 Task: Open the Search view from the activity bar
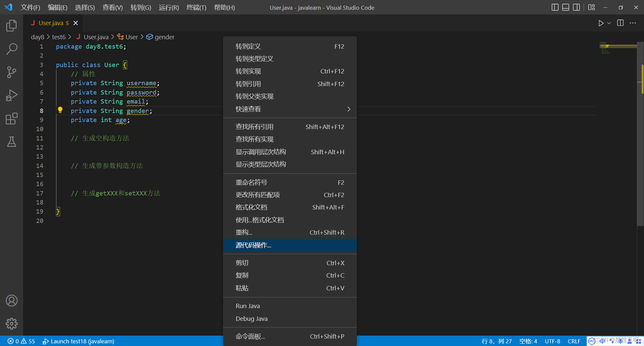[12, 49]
